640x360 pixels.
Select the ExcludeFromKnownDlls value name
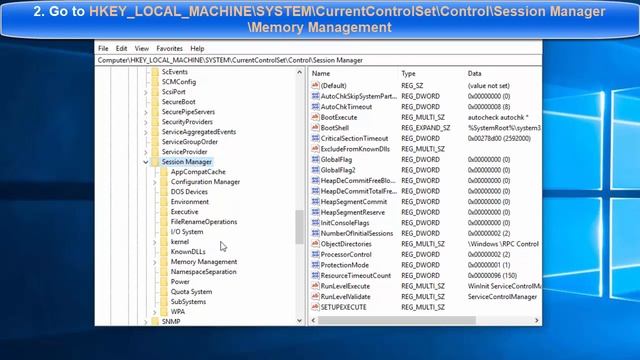pos(355,149)
